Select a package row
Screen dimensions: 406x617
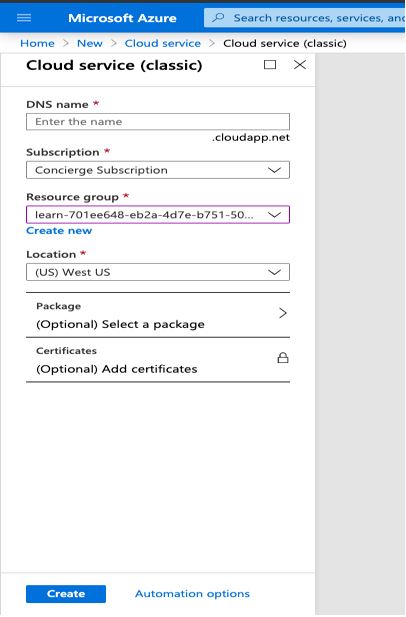coord(158,315)
